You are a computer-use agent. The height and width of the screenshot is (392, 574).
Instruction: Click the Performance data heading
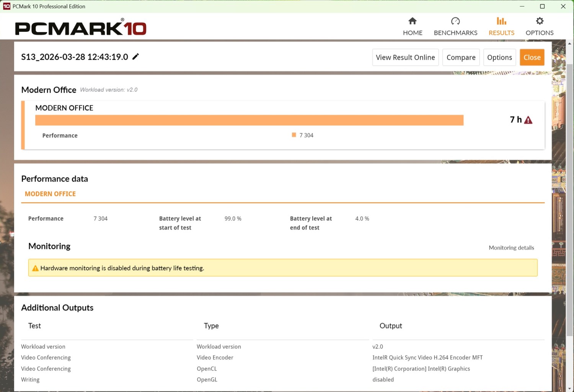coord(55,179)
